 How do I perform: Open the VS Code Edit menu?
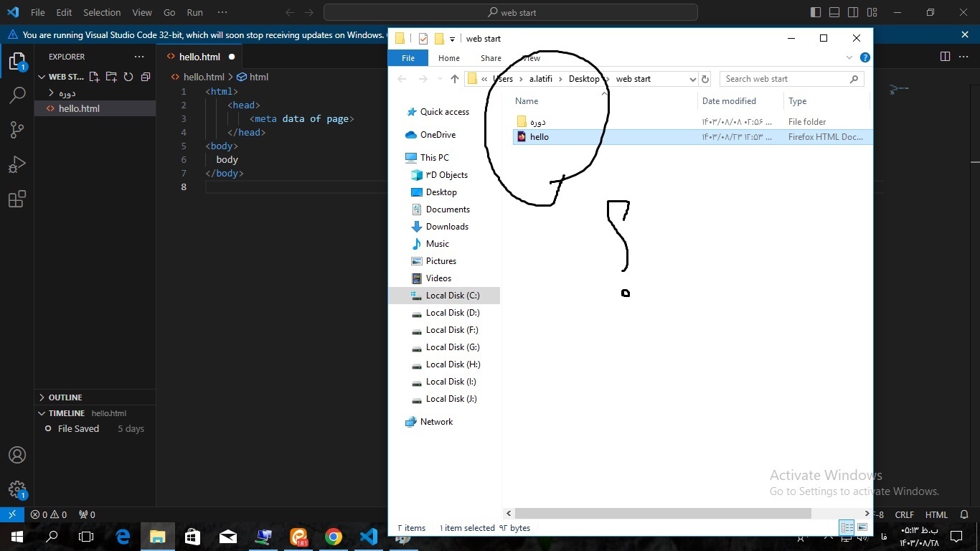click(64, 12)
